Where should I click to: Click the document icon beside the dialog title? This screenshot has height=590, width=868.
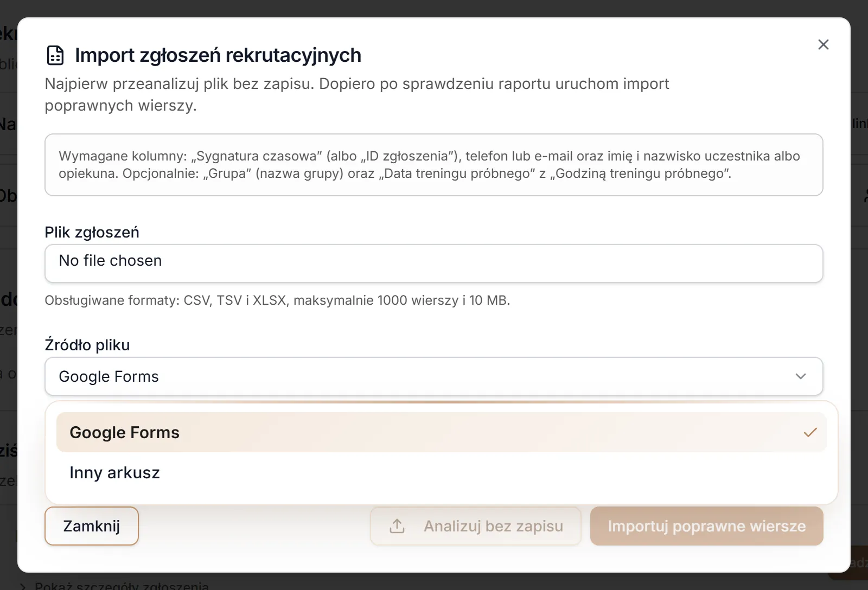pos(55,55)
